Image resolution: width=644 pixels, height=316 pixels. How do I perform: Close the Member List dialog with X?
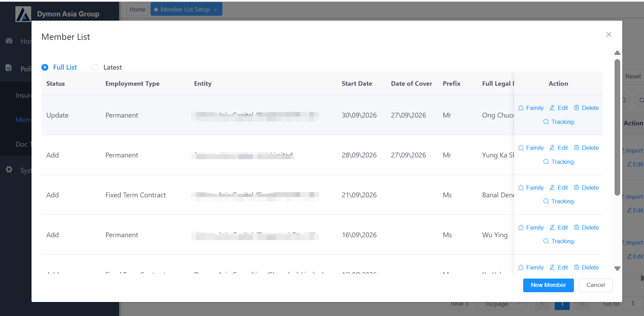point(609,34)
